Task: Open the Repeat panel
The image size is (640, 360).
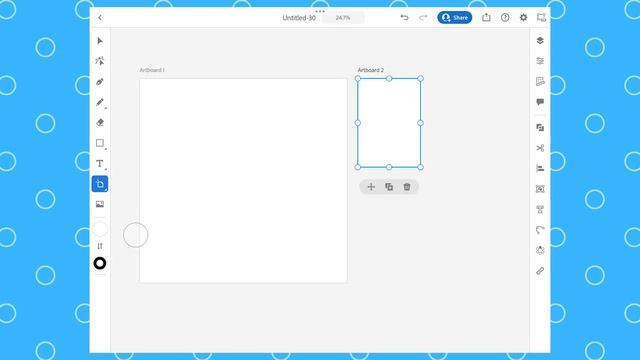Action: pos(540,250)
